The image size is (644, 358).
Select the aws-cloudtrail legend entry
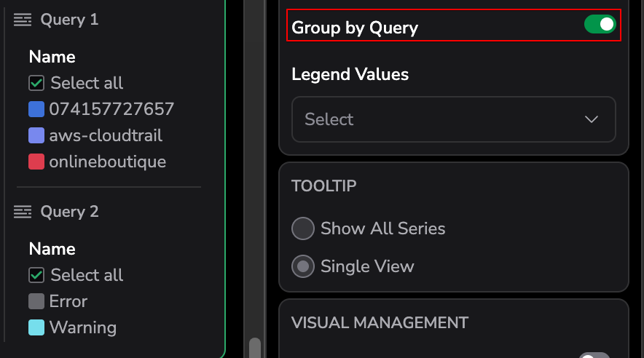click(x=106, y=135)
